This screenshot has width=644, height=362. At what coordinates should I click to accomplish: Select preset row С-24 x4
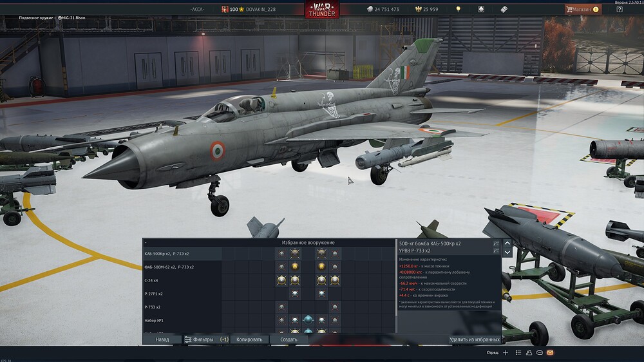click(x=269, y=280)
